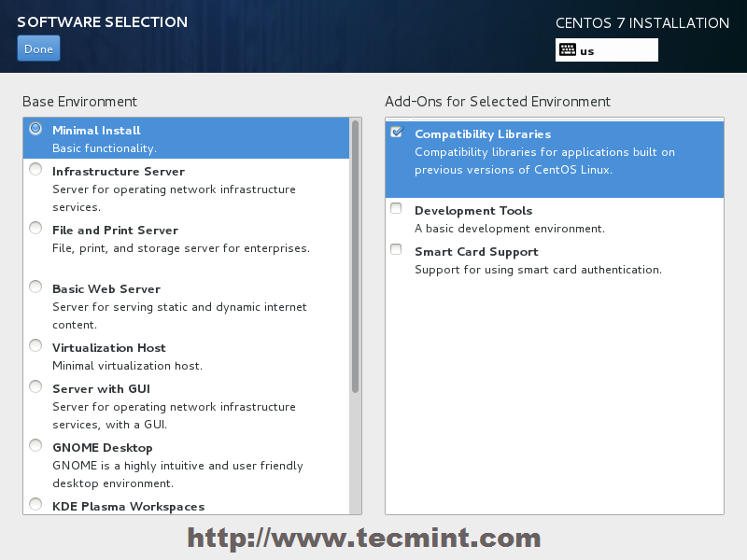
Task: Choose Virtualization Host radio button
Action: click(35, 345)
